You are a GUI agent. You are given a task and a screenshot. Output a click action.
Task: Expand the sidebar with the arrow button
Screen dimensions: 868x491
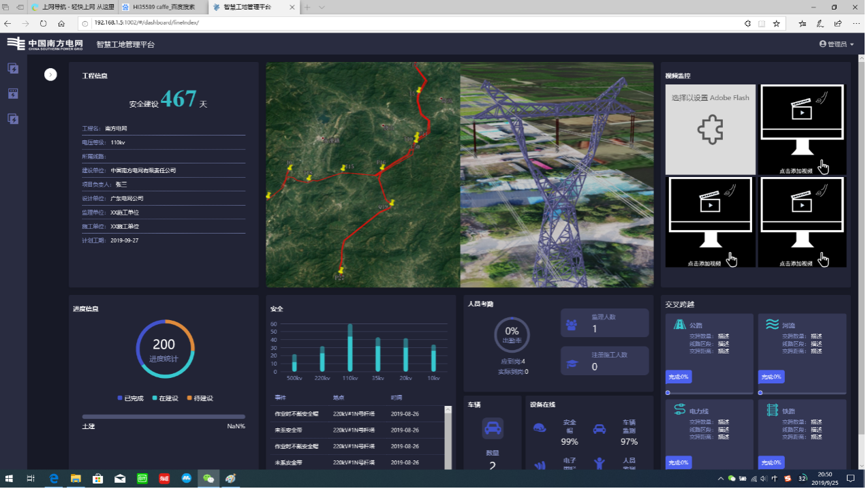[x=50, y=74]
